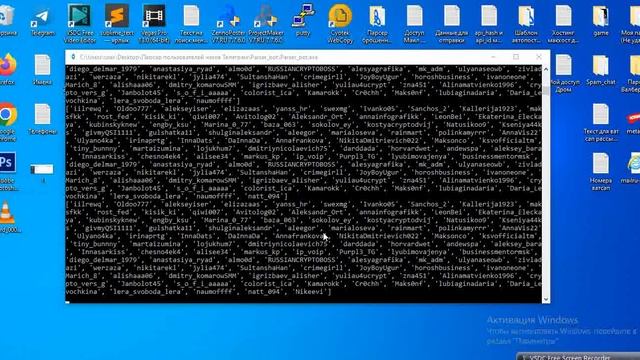Click the console window title icon

tap(73, 57)
